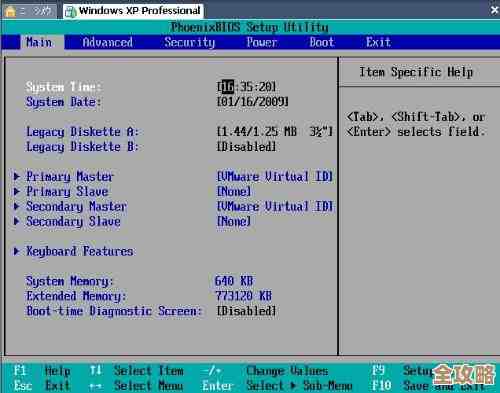Click the Item Specific Help heading
Viewport: 500px width, 393px height.
[x=416, y=72]
